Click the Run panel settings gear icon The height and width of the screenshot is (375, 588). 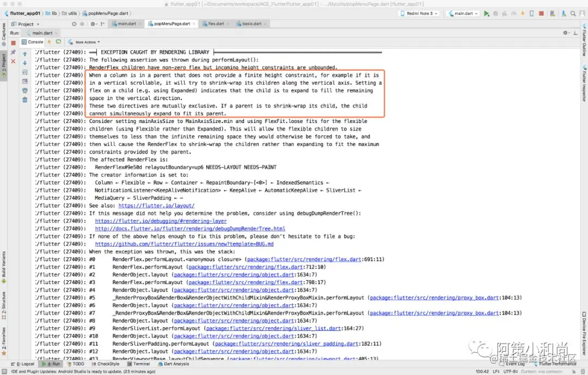pyautogui.click(x=566, y=33)
